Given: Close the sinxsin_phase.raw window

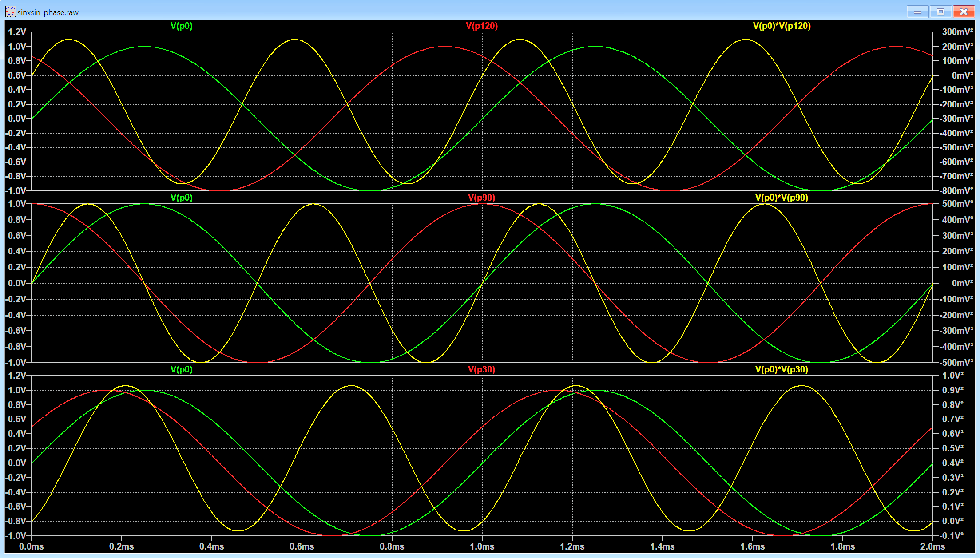Looking at the screenshot, I should [964, 12].
